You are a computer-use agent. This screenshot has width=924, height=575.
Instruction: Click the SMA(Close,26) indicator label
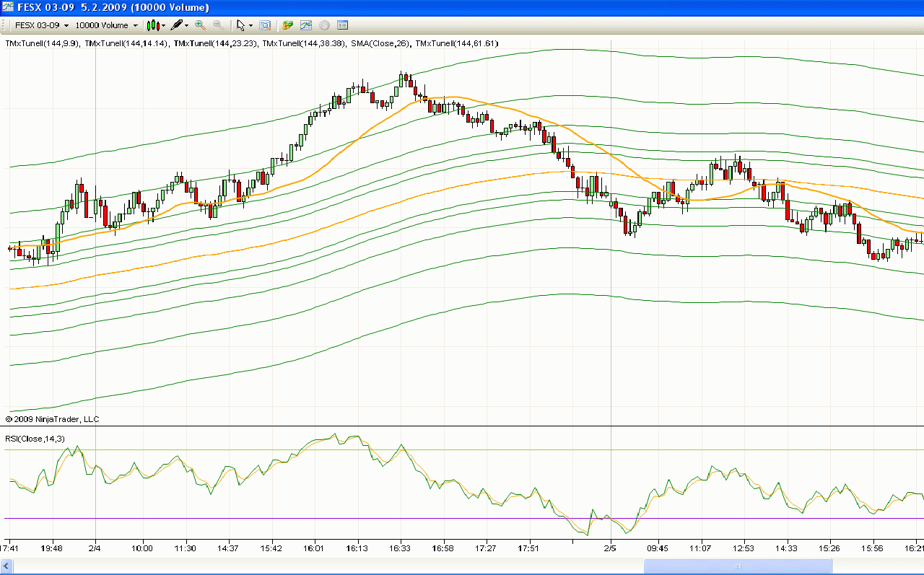(380, 44)
